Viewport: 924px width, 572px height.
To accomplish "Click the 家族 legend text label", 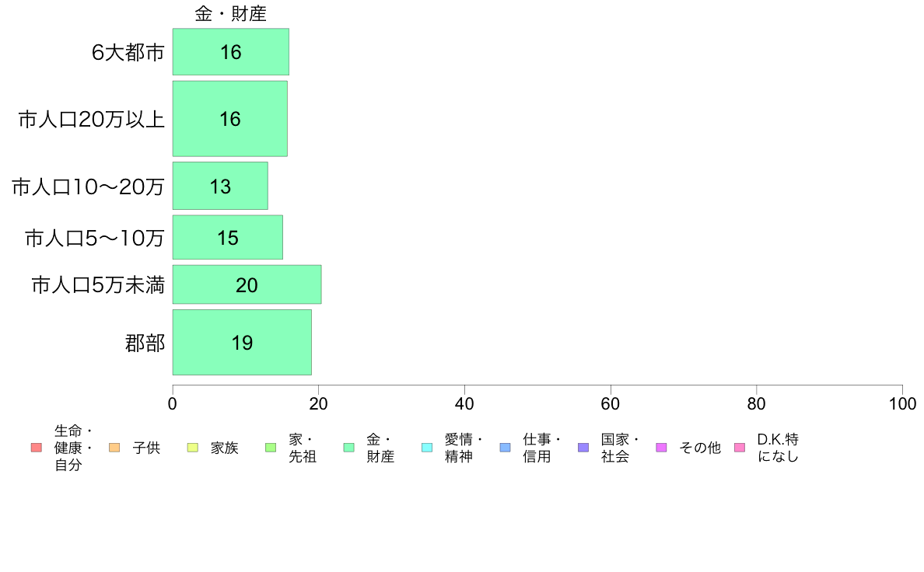I will 225,448.
